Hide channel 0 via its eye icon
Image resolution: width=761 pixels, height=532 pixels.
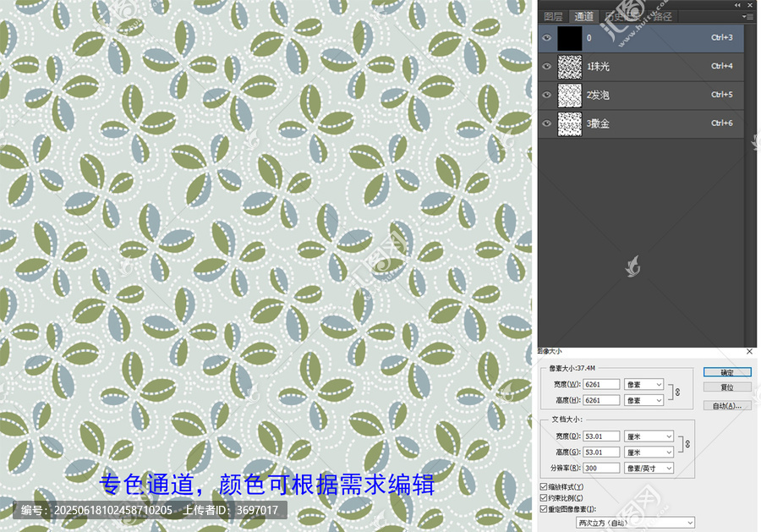pos(547,38)
